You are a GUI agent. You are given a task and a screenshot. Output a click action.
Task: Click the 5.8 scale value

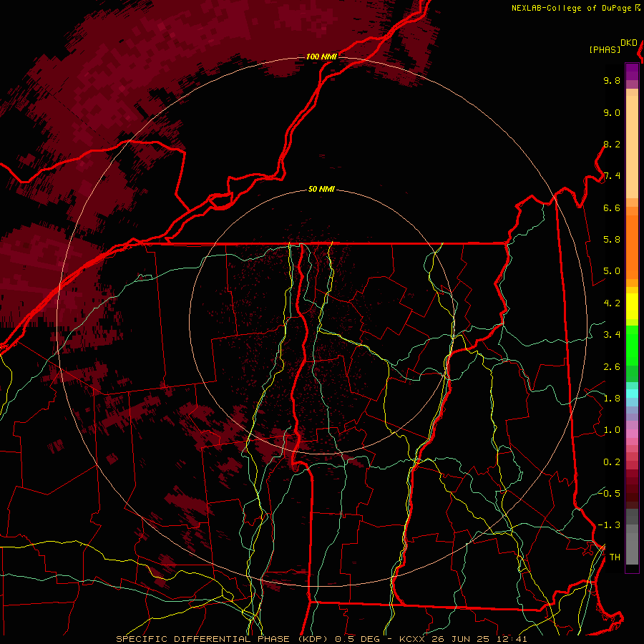612,240
